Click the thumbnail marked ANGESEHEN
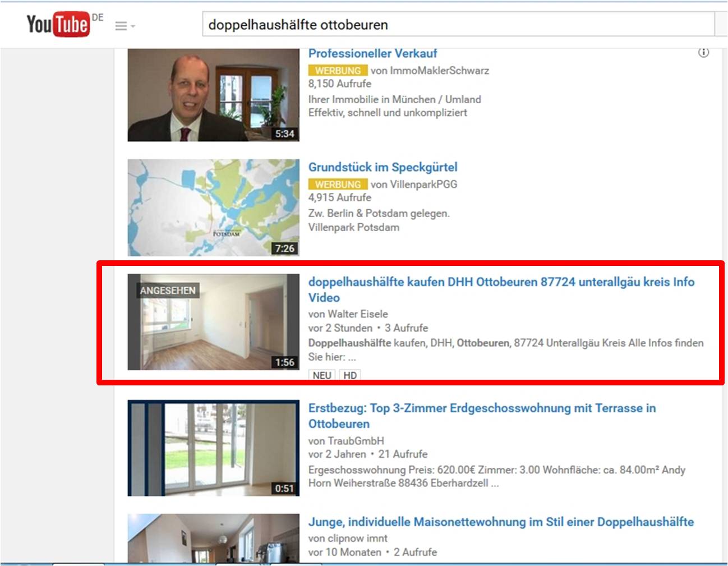 coord(213,322)
